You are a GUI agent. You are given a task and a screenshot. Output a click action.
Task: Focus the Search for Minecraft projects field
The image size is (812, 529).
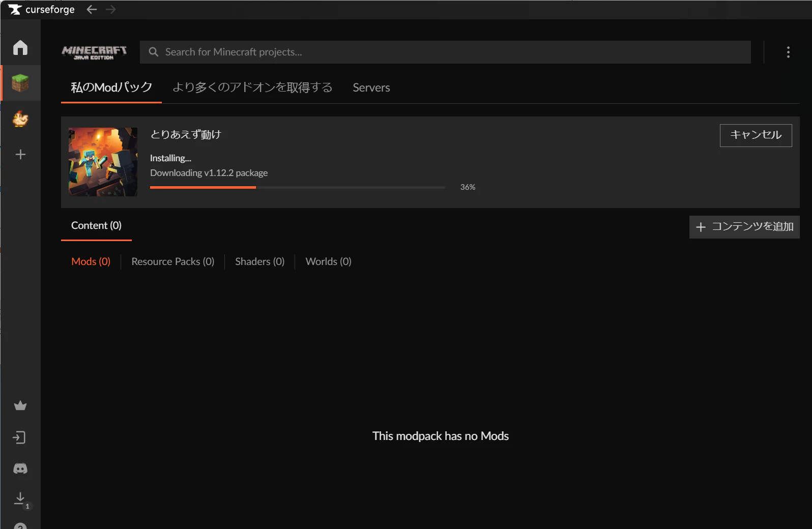coord(445,52)
